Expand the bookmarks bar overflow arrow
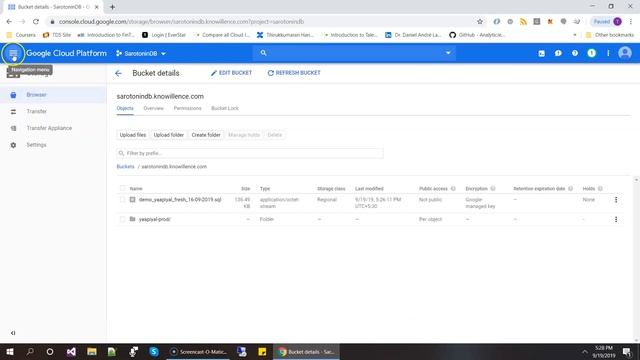 point(575,35)
